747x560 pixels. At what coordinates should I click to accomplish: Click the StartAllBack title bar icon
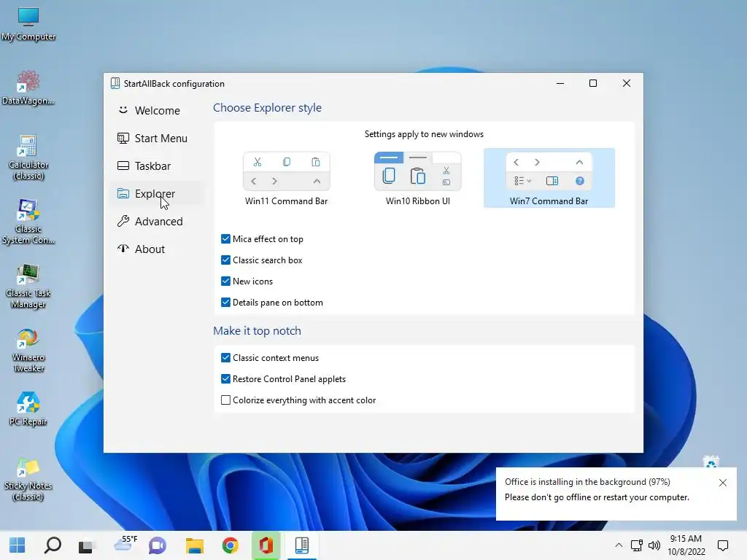click(115, 83)
